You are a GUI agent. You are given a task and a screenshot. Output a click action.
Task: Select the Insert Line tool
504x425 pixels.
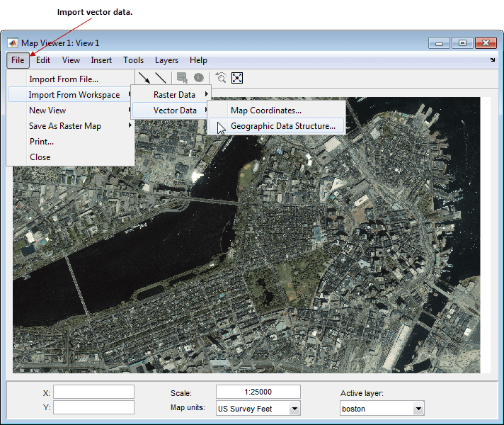click(x=161, y=78)
